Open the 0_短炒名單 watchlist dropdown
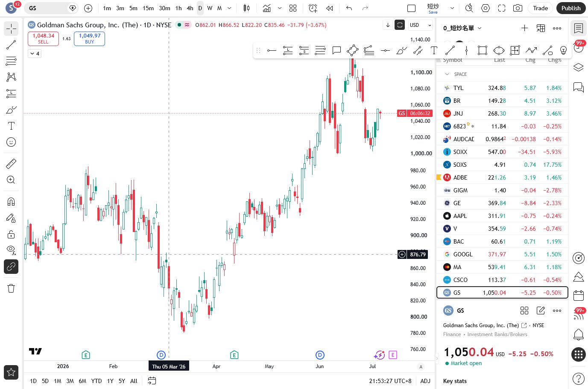The image size is (588, 389). point(462,28)
